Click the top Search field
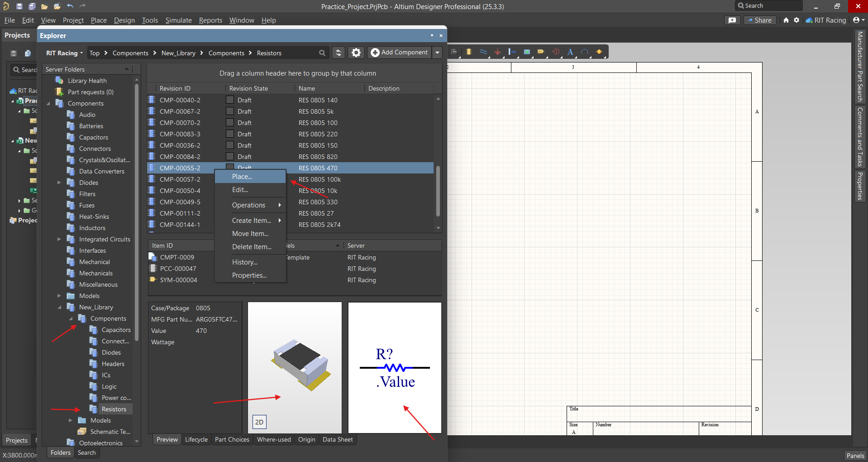This screenshot has width=868, height=462. click(768, 6)
